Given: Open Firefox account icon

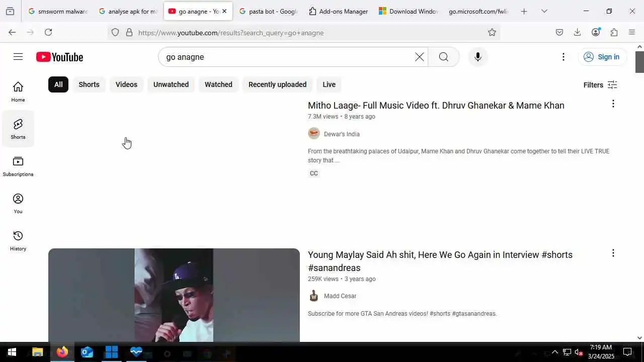Looking at the screenshot, I should (x=596, y=32).
